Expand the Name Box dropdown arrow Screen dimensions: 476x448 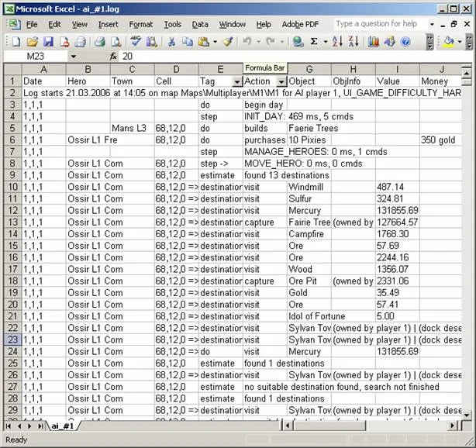74,57
